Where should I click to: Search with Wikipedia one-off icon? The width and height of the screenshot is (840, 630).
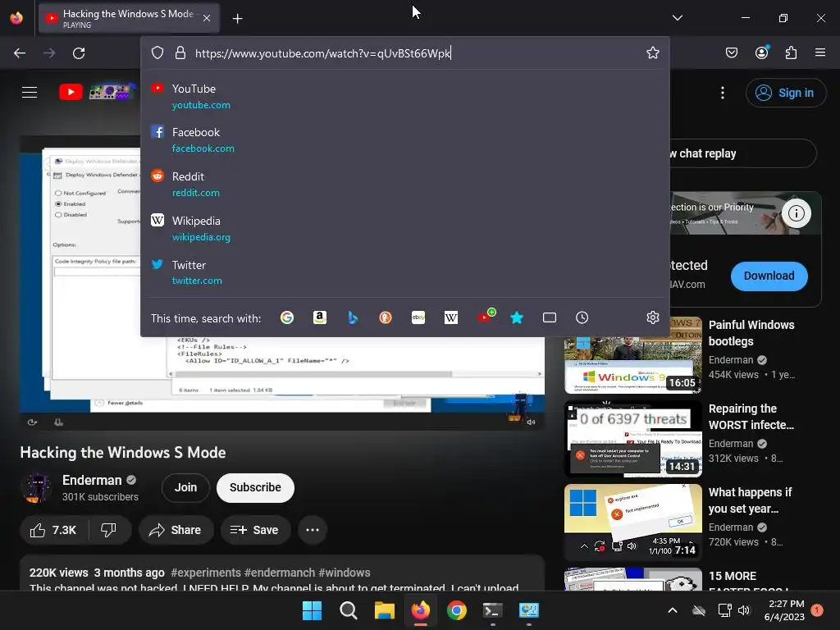[x=451, y=317]
